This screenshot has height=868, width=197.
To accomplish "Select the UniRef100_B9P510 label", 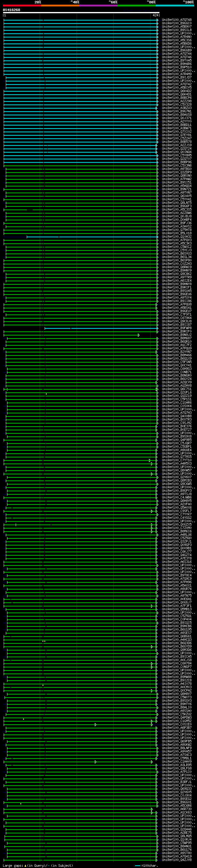I will (x=177, y=67).
